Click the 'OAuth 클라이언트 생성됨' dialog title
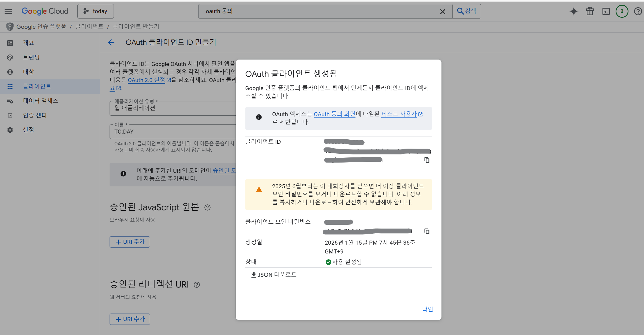The image size is (644, 335). click(x=291, y=74)
